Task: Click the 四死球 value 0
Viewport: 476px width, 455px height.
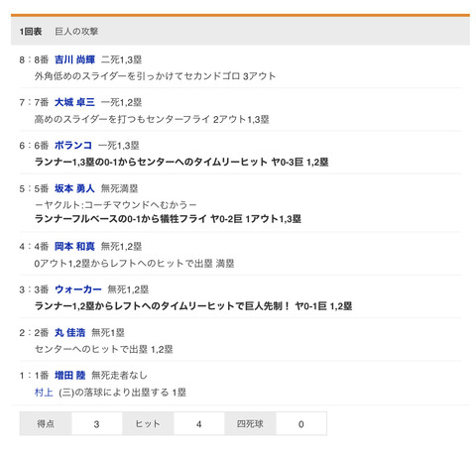Action: (x=301, y=423)
